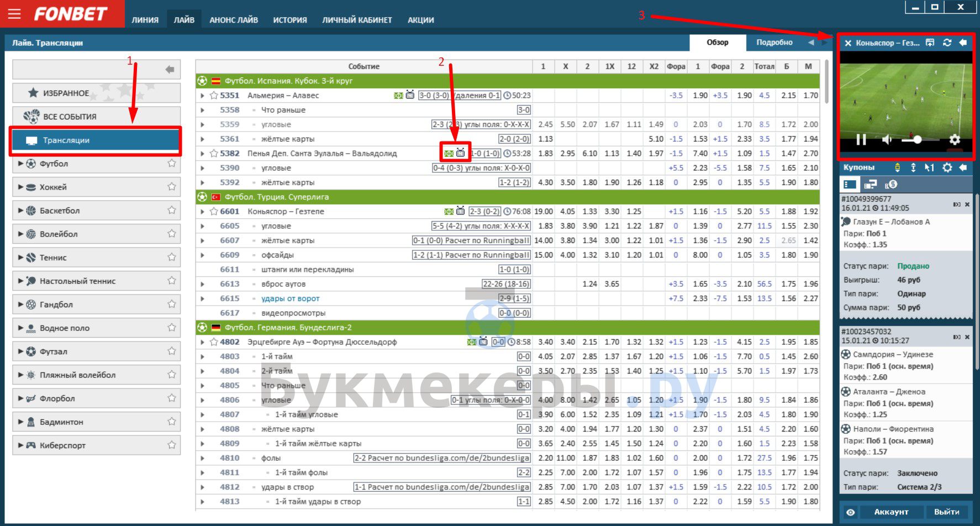Screen dimensions: 980x526
Task: Open ИСТОРИЯ menu
Action: (x=290, y=20)
